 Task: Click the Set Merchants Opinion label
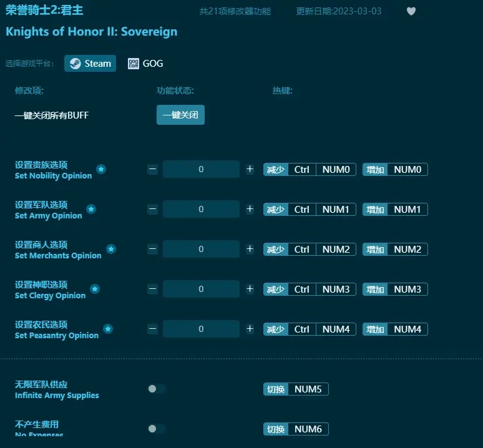click(x=58, y=256)
